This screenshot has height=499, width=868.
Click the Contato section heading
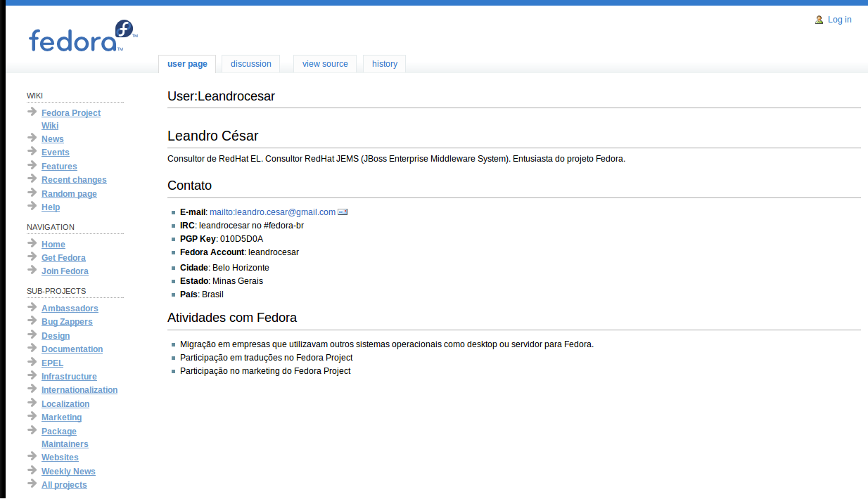(x=189, y=186)
